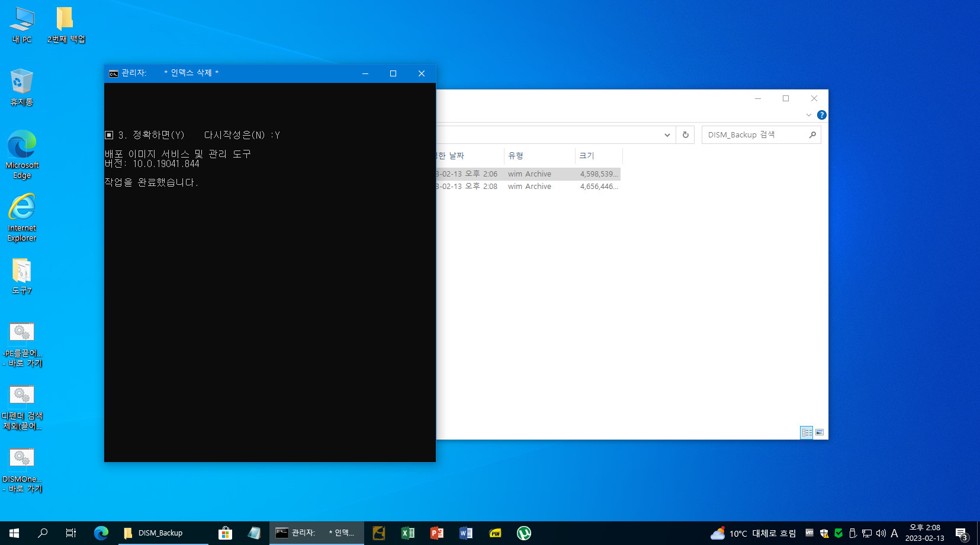Open the clock showing 오후 2:08
The image size is (980, 545).
pyautogui.click(x=924, y=533)
